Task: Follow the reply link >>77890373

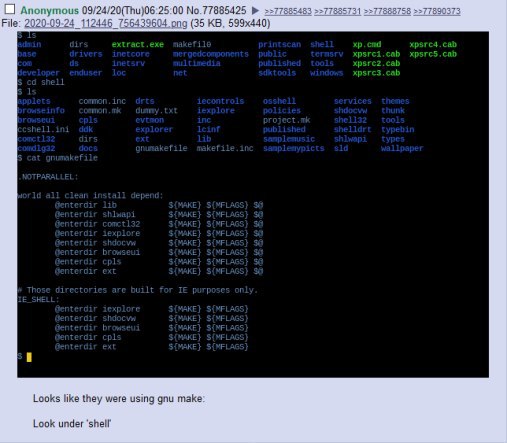Action: 437,11
